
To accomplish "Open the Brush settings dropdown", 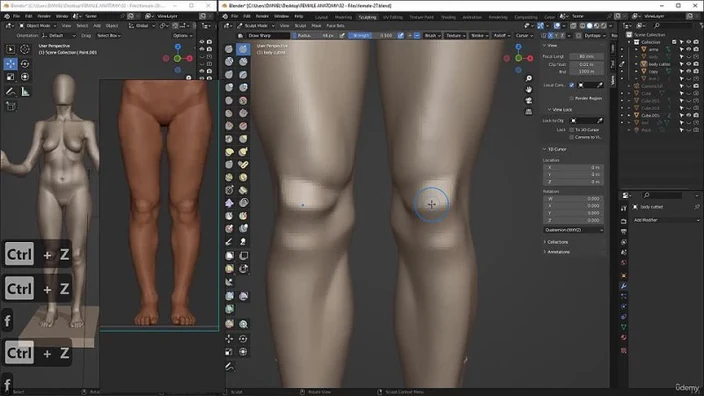I will click(432, 35).
